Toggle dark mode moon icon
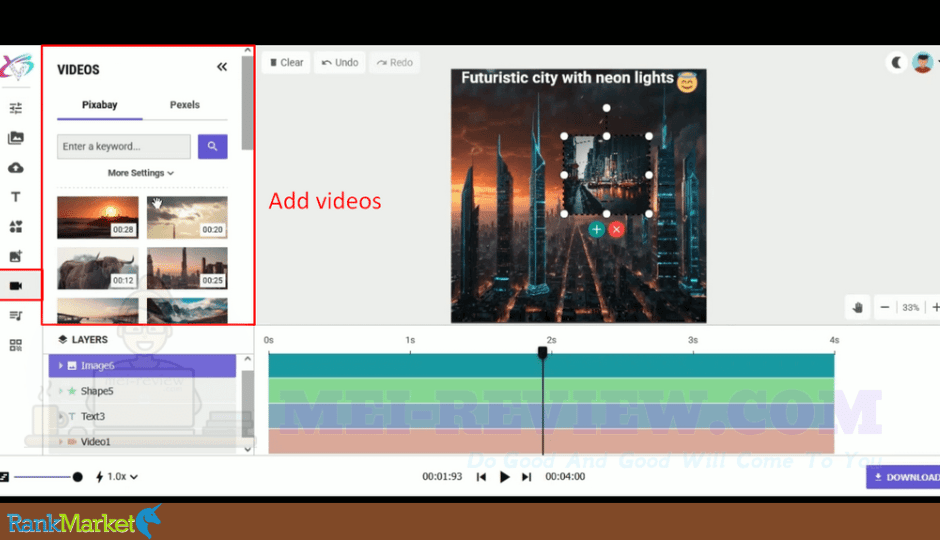Screen dimensions: 940x540 (896, 62)
